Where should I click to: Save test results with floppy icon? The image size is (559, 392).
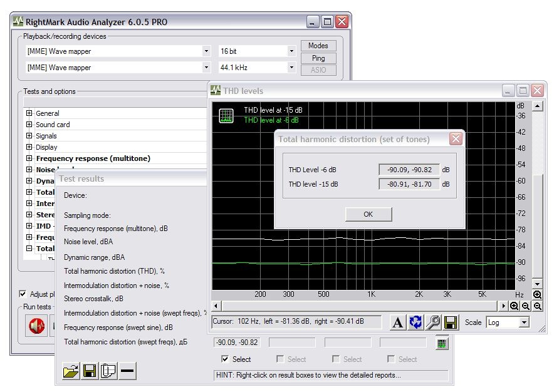(x=90, y=371)
